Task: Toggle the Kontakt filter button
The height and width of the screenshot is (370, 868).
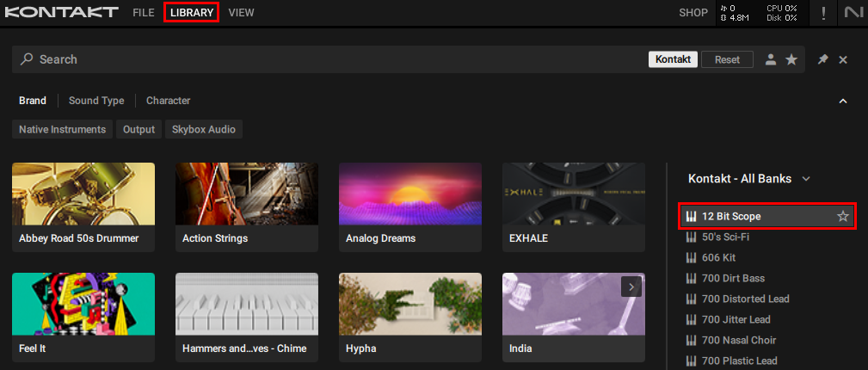Action: click(671, 59)
